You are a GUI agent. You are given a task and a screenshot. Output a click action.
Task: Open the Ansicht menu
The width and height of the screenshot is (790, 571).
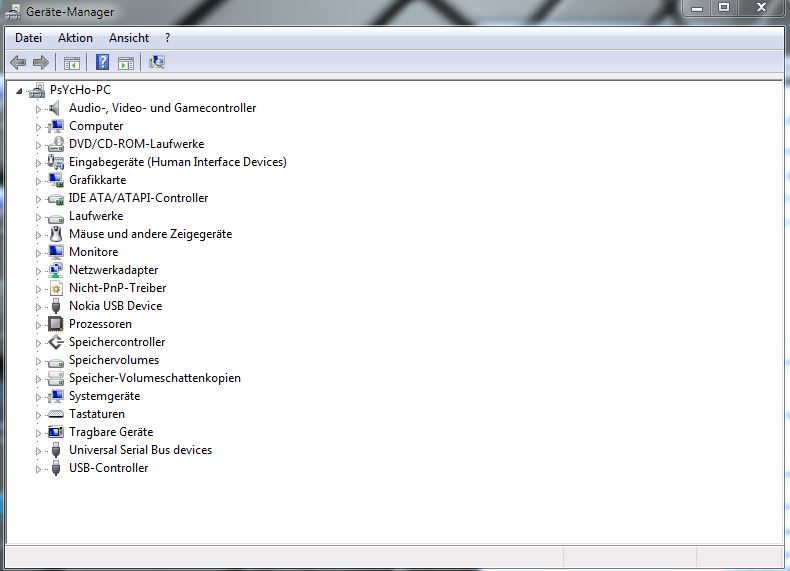point(129,38)
